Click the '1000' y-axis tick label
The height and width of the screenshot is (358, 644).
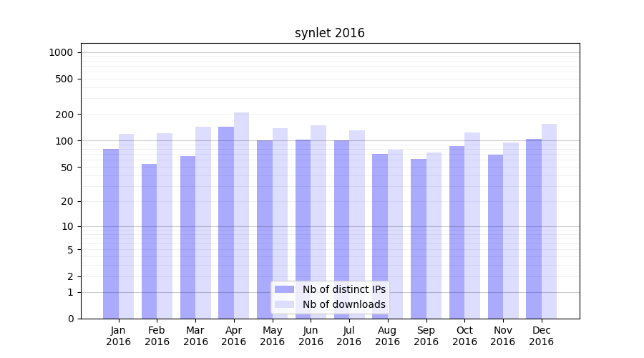pyautogui.click(x=61, y=52)
